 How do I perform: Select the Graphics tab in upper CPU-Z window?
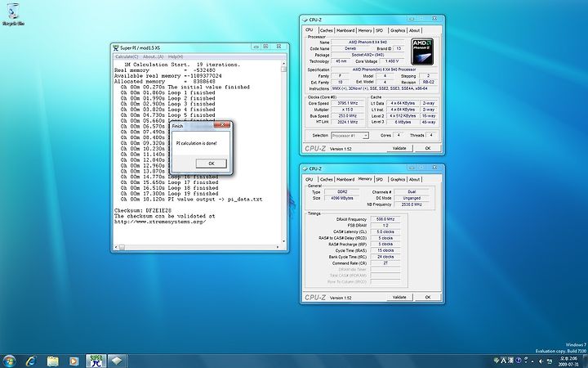(398, 30)
